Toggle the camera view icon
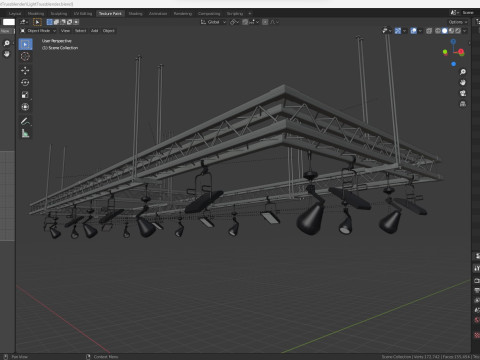Screen dimensions: 480x360 tap(463, 93)
